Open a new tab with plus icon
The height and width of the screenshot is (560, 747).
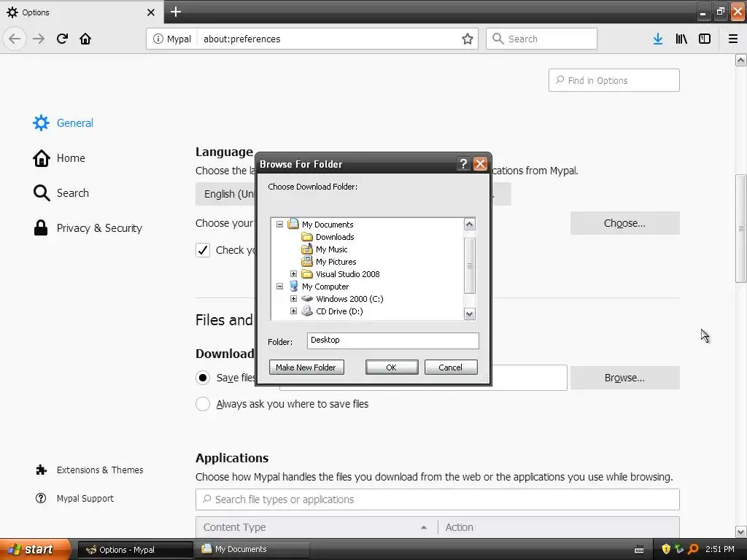click(x=175, y=12)
